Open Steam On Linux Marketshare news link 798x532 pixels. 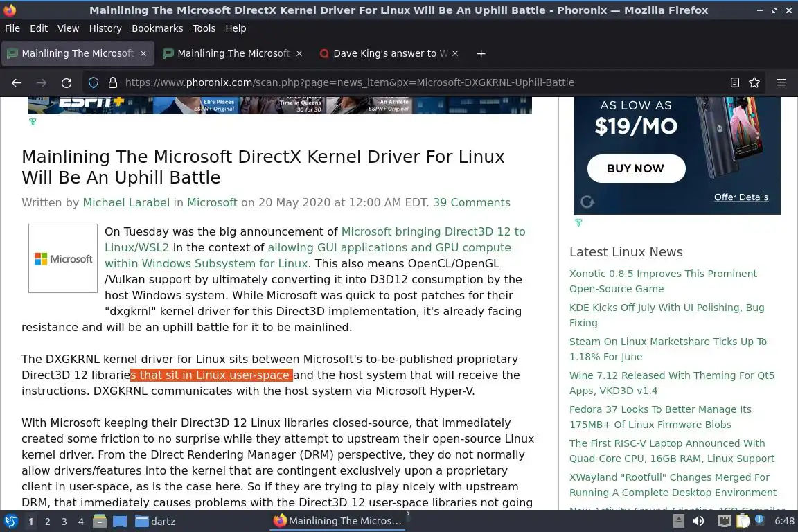point(668,348)
